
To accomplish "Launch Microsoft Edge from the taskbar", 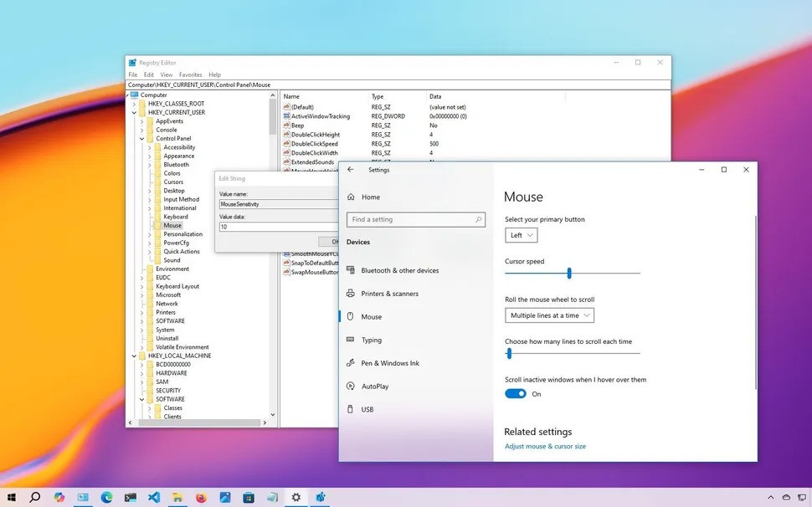I will [x=106, y=497].
